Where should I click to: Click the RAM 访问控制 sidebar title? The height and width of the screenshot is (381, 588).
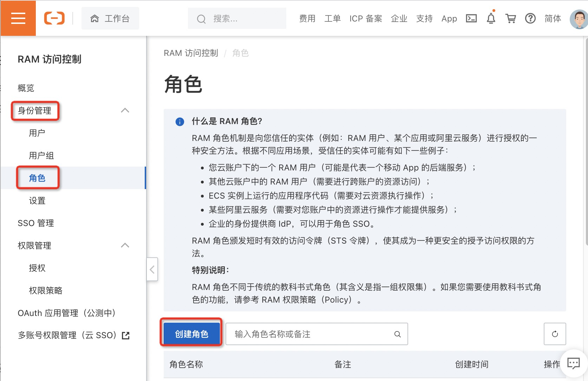tap(50, 59)
